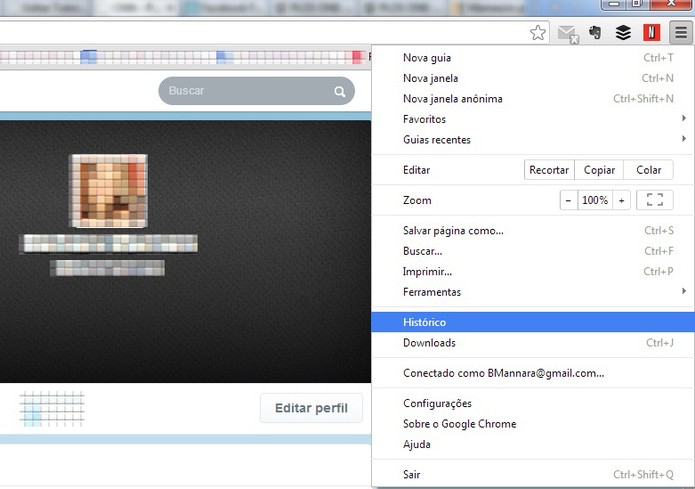Open the mail checker extension icon

(x=567, y=34)
